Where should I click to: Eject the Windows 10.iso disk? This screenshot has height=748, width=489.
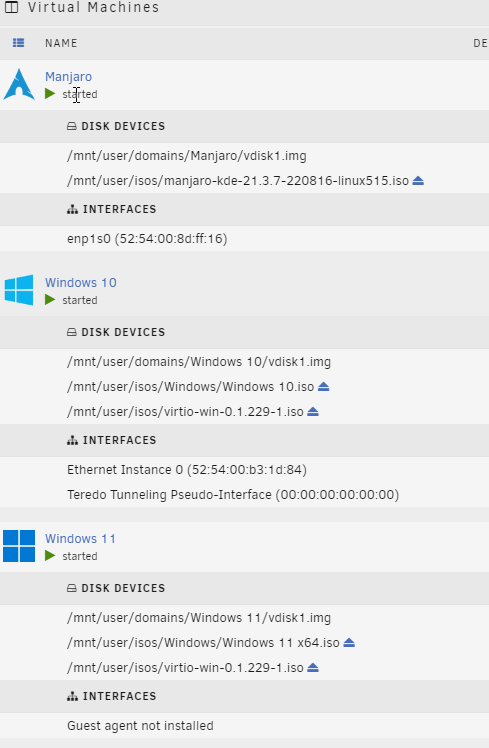click(324, 386)
